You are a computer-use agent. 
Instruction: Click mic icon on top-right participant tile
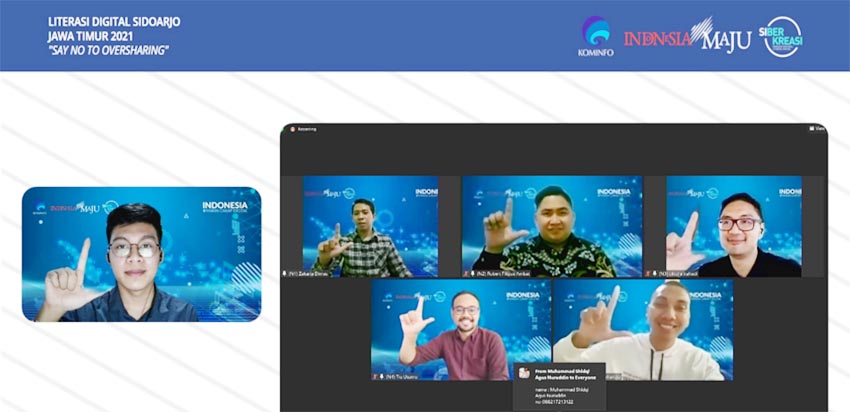pos(653,272)
